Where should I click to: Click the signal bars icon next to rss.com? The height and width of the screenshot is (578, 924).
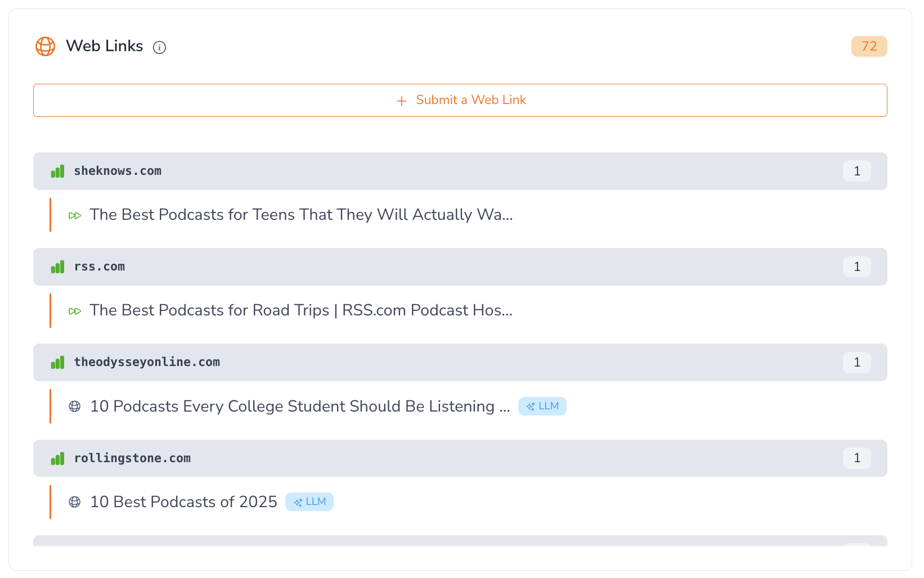(x=57, y=267)
